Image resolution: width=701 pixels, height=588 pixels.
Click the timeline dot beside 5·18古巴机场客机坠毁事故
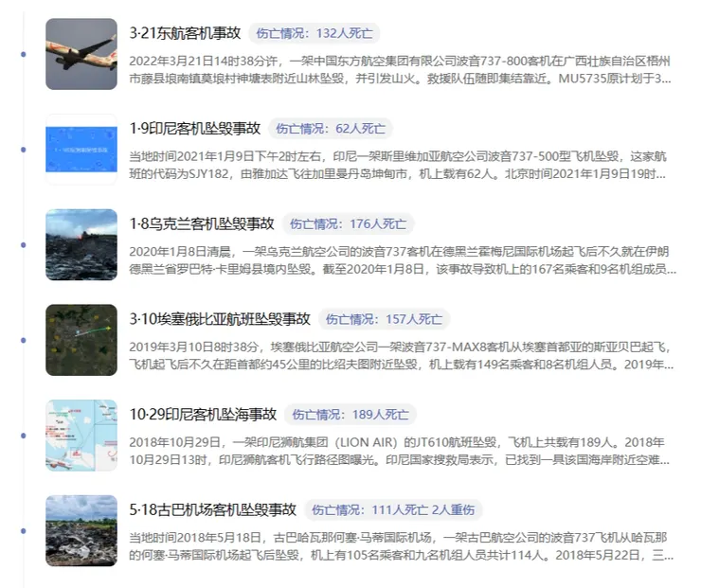[x=24, y=531]
